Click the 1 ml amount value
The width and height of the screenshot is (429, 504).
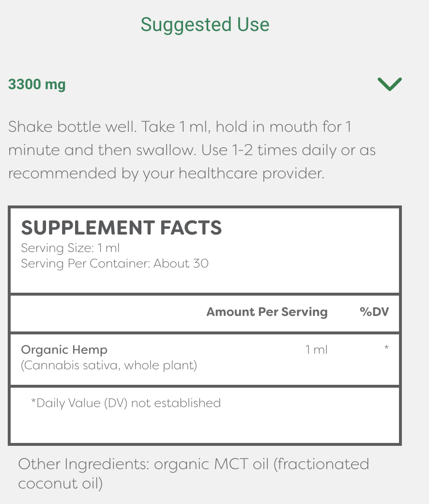pos(316,350)
